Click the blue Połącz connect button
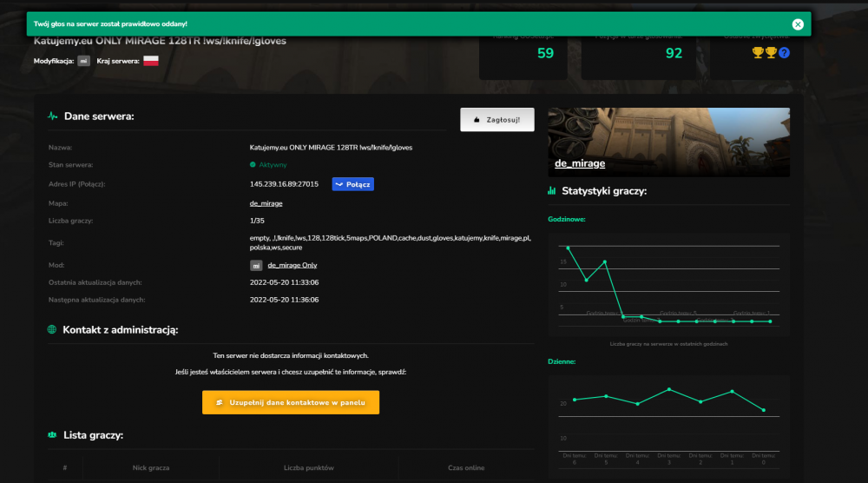 352,184
